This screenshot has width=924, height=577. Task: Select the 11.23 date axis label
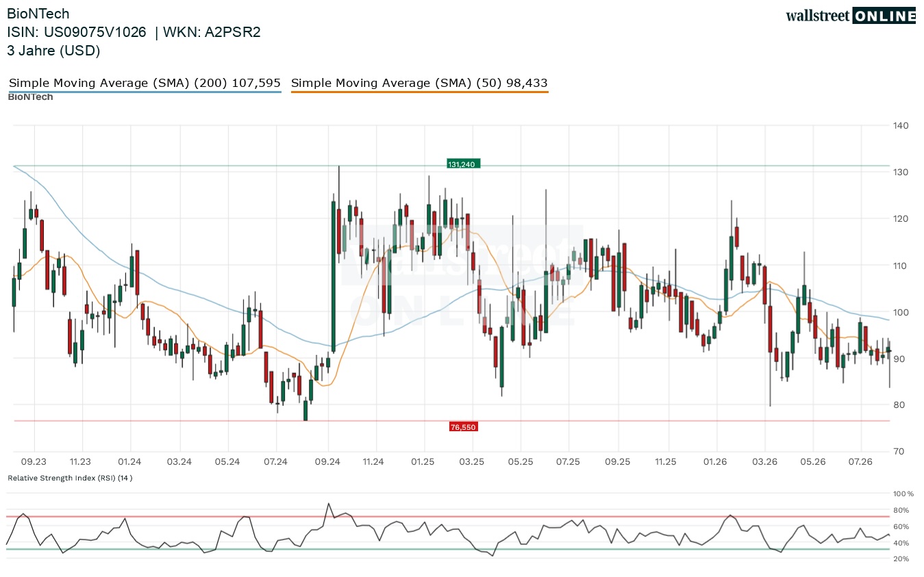[82, 462]
